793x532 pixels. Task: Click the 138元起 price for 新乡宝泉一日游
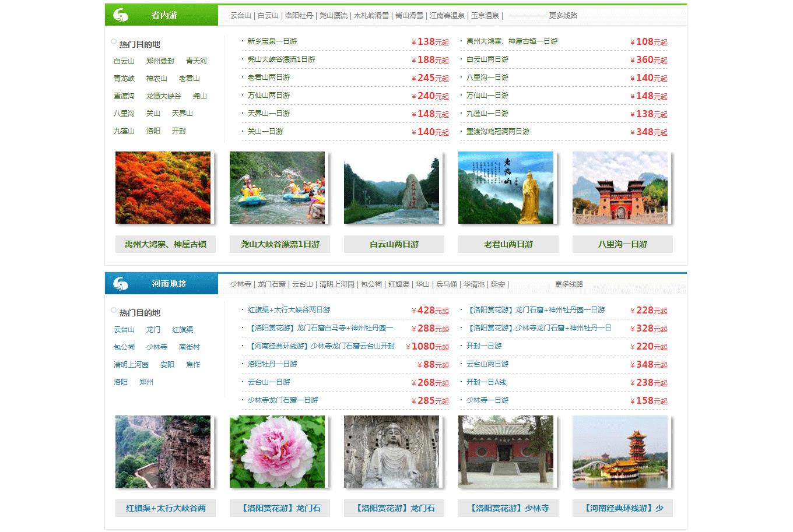pyautogui.click(x=430, y=41)
